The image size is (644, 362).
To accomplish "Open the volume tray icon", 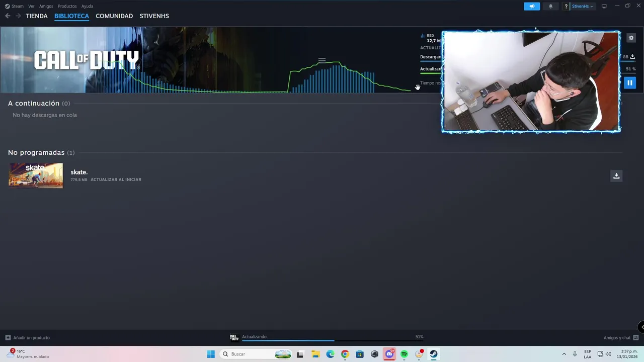I will pos(608,354).
